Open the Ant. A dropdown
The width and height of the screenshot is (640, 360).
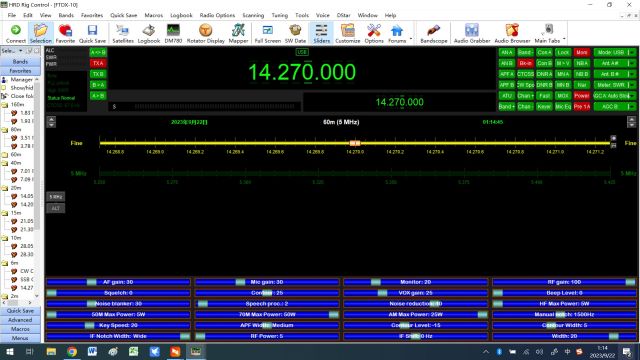pyautogui.click(x=614, y=63)
